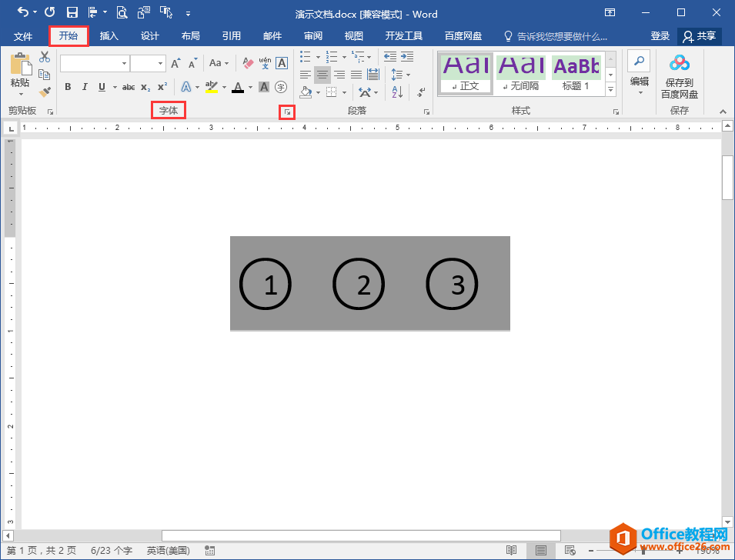735x560 pixels.
Task: Toggle Bold formatting
Action: point(68,87)
